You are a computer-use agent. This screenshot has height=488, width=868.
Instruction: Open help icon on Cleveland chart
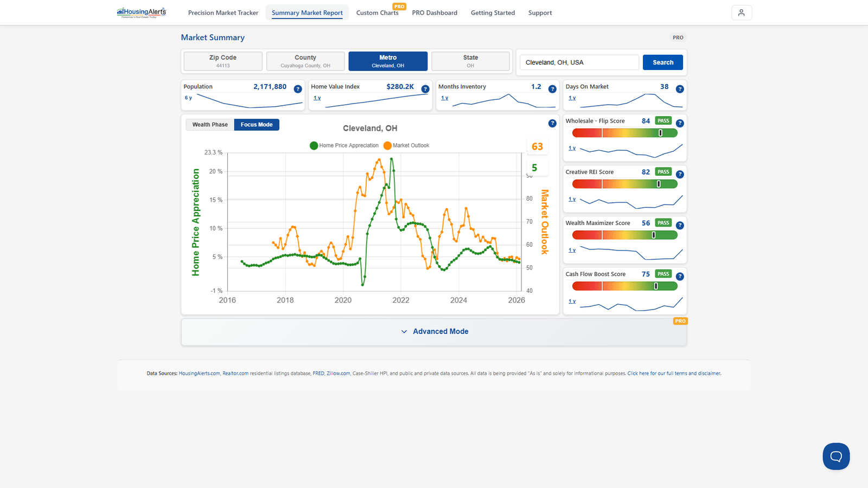(x=552, y=123)
